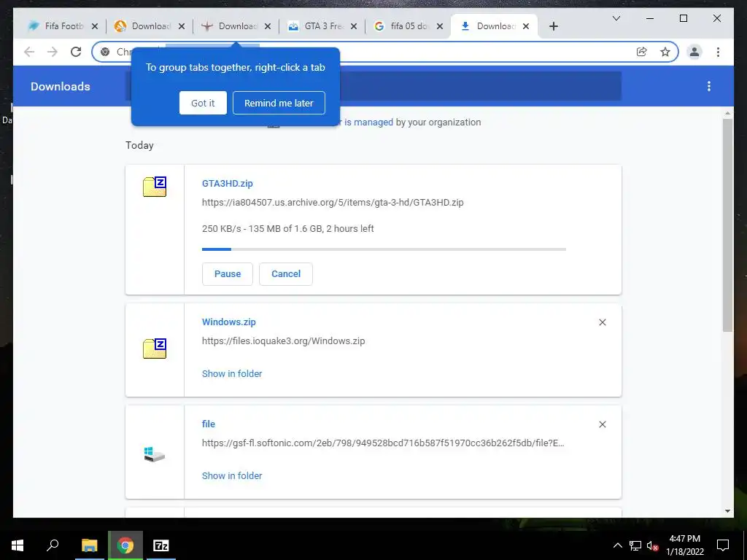
Task: Click the browser forward arrow
Action: coord(53,52)
